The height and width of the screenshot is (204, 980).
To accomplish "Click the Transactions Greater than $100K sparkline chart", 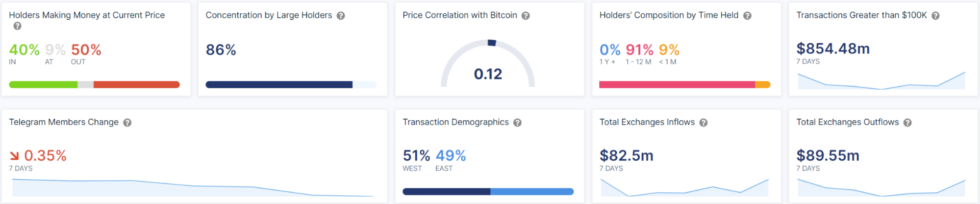I will tap(881, 80).
